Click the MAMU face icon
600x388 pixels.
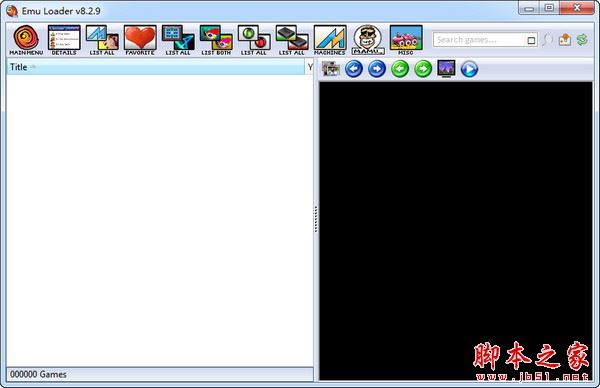368,40
